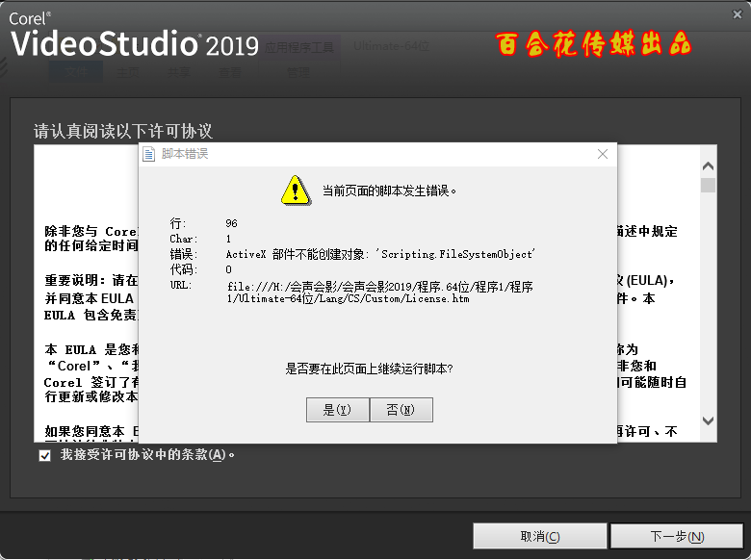Click No (否) to stop running scripts

[x=401, y=410]
